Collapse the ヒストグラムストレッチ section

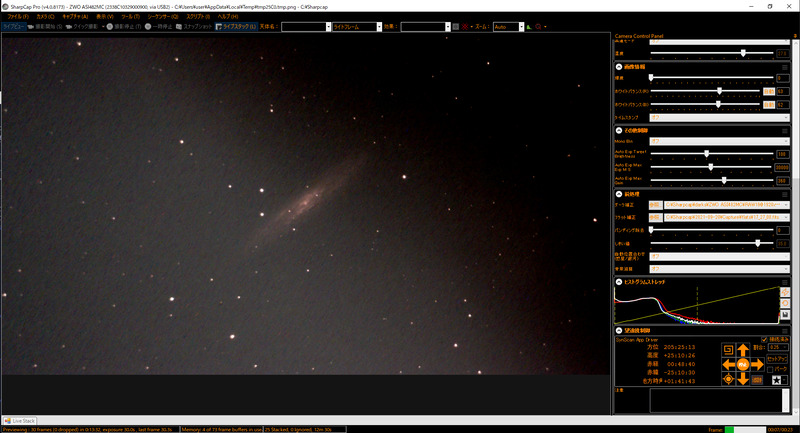(x=619, y=282)
